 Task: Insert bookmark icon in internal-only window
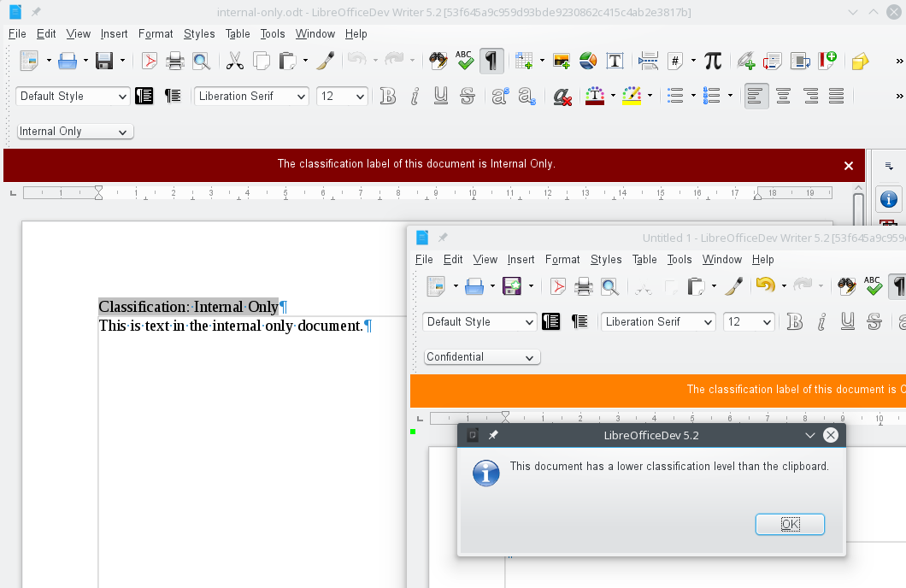[827, 61]
